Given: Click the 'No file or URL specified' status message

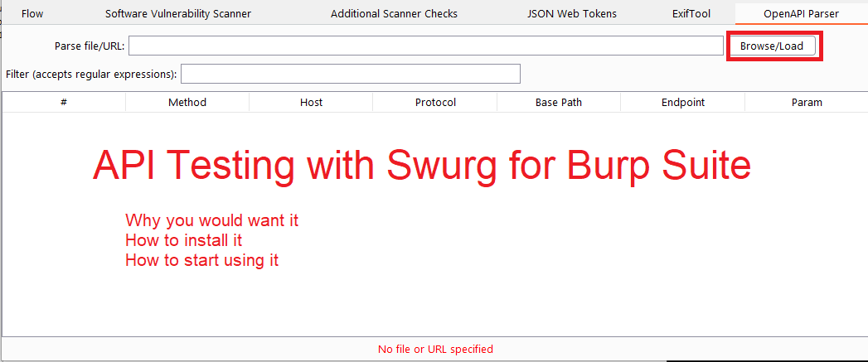Looking at the screenshot, I should [x=435, y=349].
